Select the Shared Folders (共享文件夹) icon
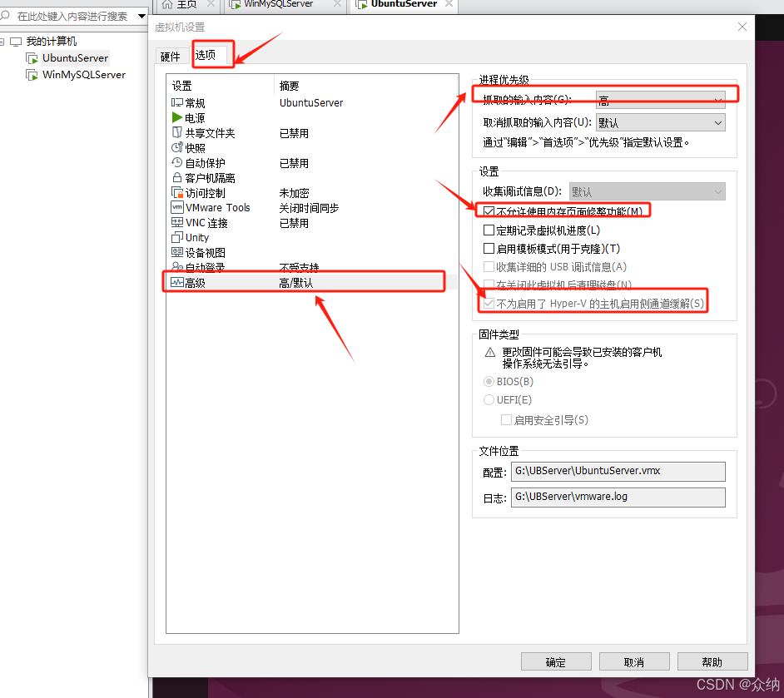The image size is (784, 698). pyautogui.click(x=177, y=132)
